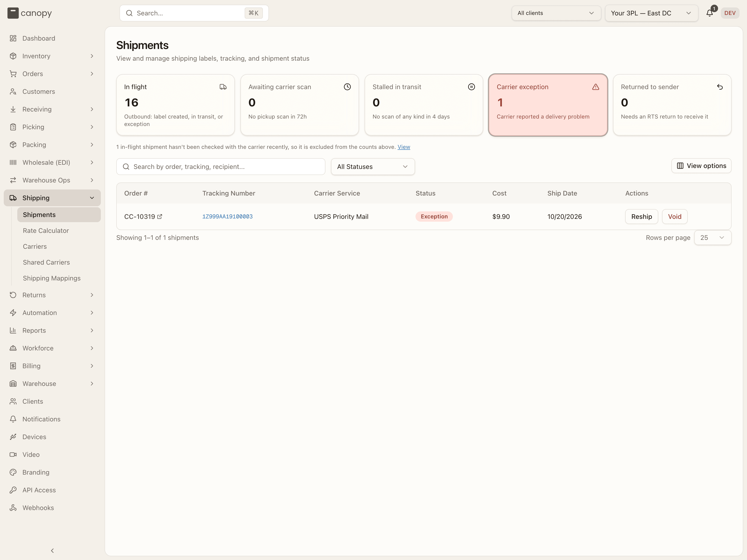Image resolution: width=747 pixels, height=560 pixels.
Task: Click the API Access key icon
Action: 13,490
